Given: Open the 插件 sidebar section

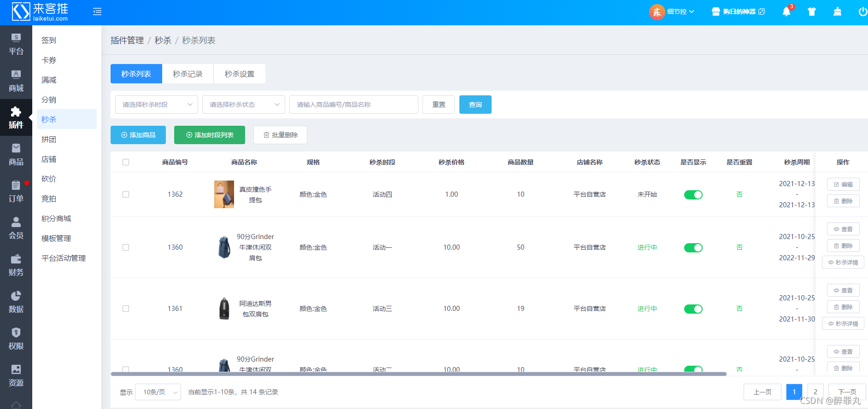Looking at the screenshot, I should click(16, 118).
